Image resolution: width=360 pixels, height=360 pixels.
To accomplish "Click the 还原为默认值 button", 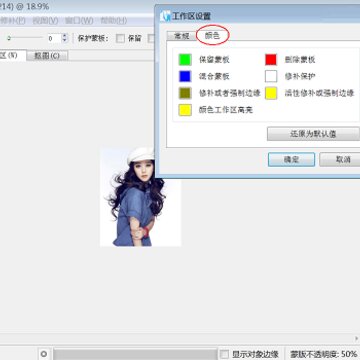I will [x=313, y=134].
